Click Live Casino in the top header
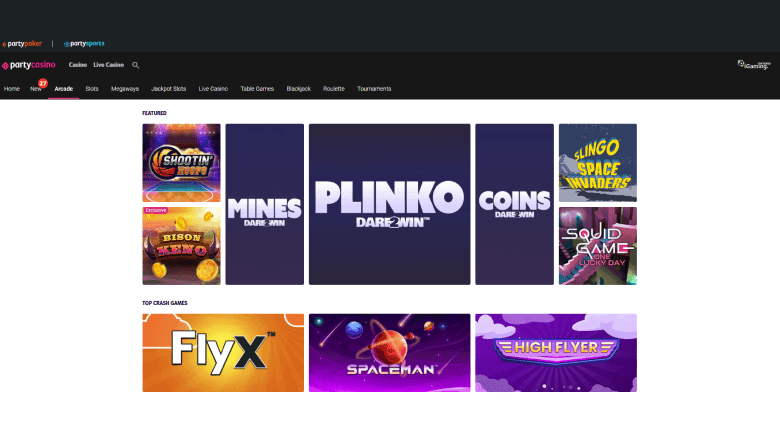780x440 pixels. click(108, 65)
